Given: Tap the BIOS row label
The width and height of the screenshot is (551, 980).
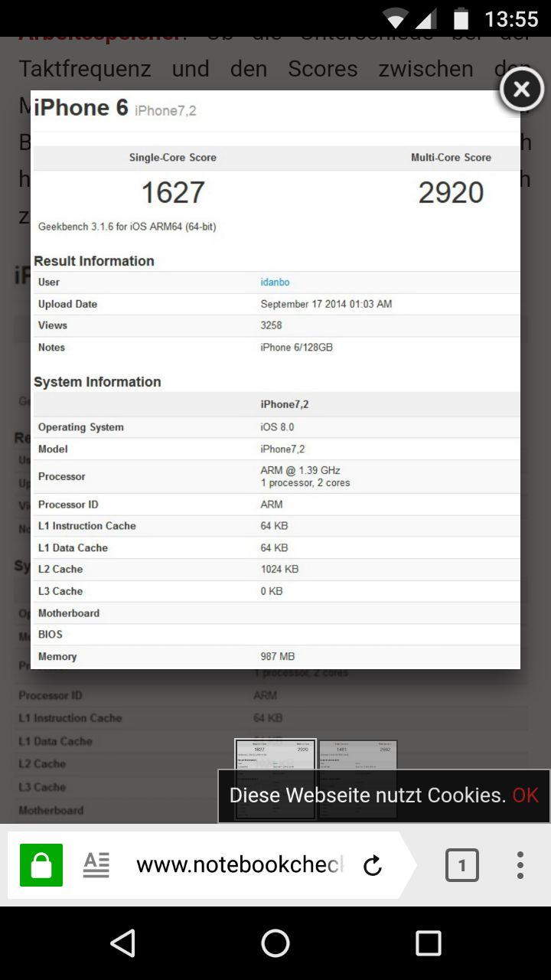Looking at the screenshot, I should click(51, 634).
